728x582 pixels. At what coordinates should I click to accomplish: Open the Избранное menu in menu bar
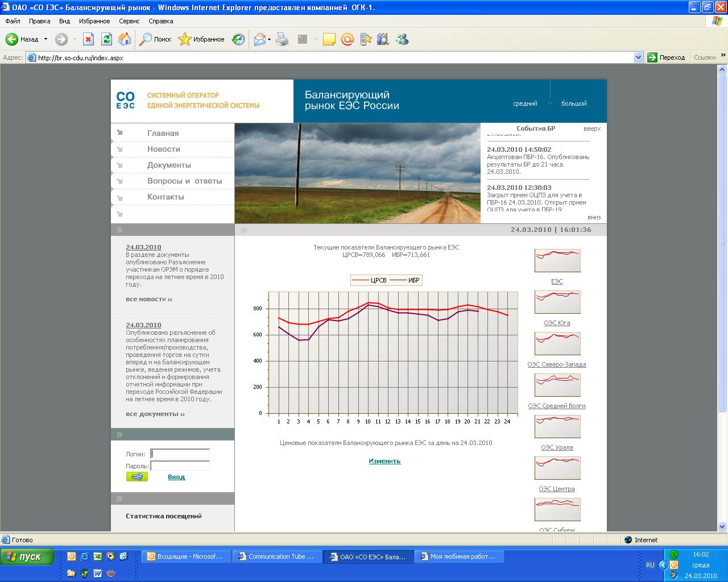94,21
